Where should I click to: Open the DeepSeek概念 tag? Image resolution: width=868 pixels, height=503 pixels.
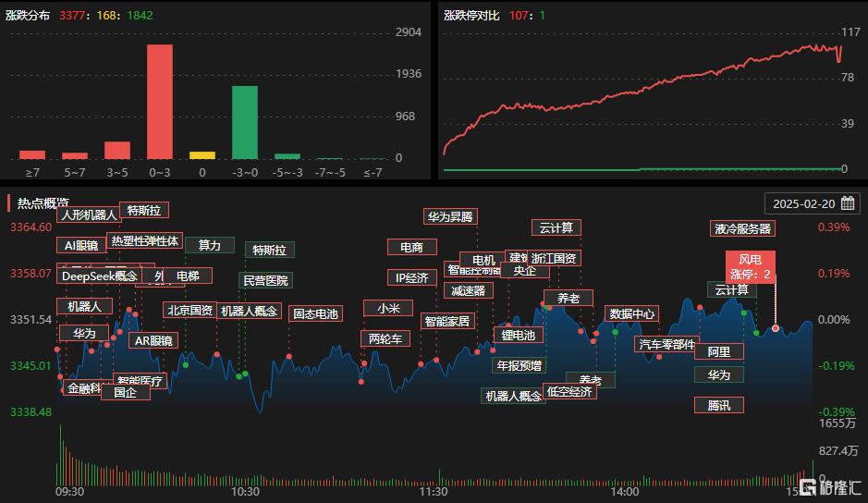pos(99,276)
